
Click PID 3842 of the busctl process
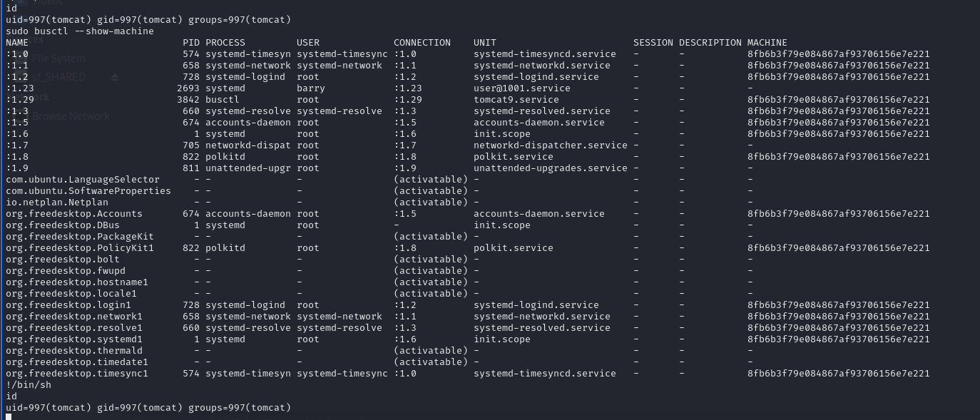[x=188, y=100]
